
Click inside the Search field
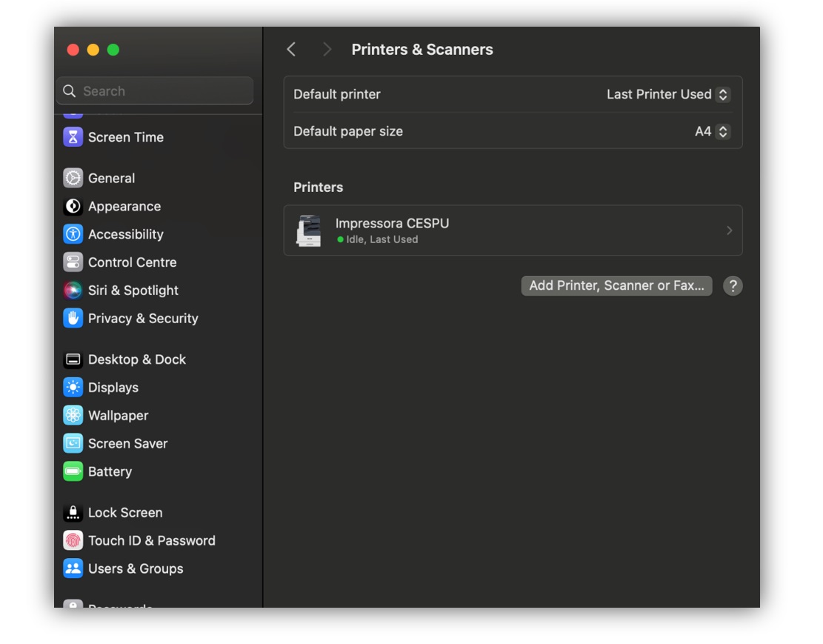(x=155, y=91)
